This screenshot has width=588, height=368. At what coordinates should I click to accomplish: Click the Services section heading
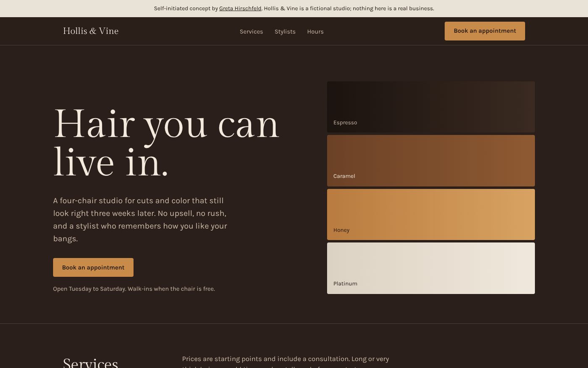(90, 363)
